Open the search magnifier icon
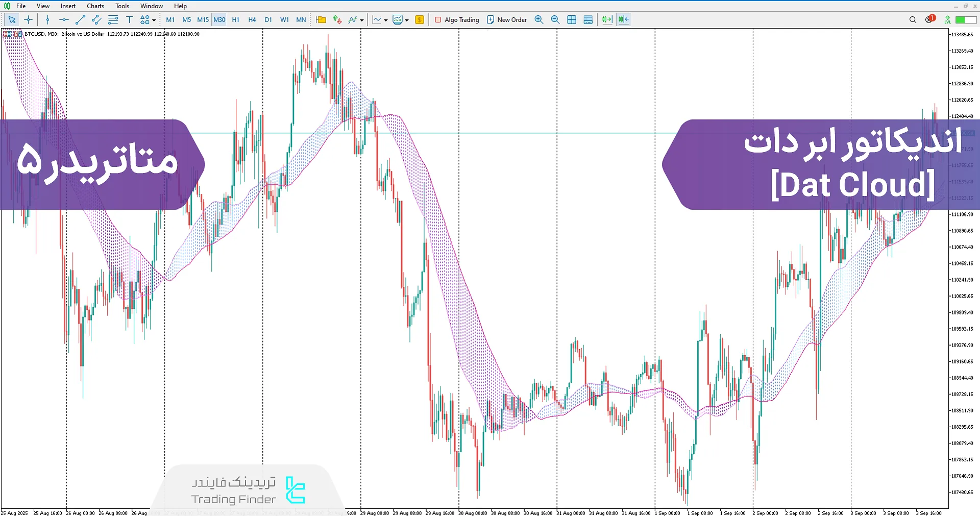Screen dimensions: 980x516 [x=913, y=20]
